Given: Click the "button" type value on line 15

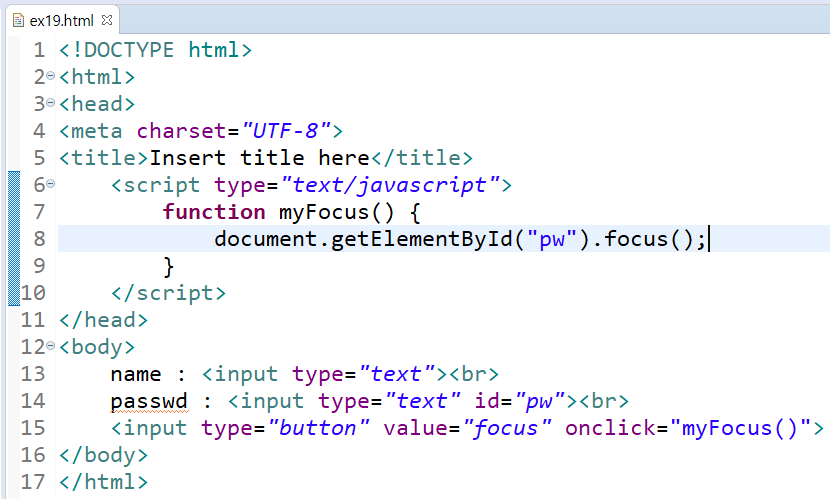Looking at the screenshot, I should point(319,428).
